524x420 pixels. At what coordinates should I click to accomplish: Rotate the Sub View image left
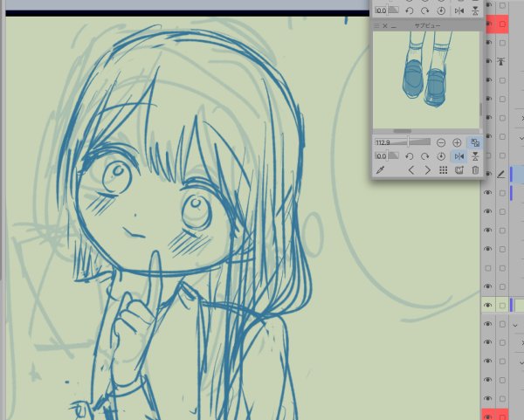[409, 155]
